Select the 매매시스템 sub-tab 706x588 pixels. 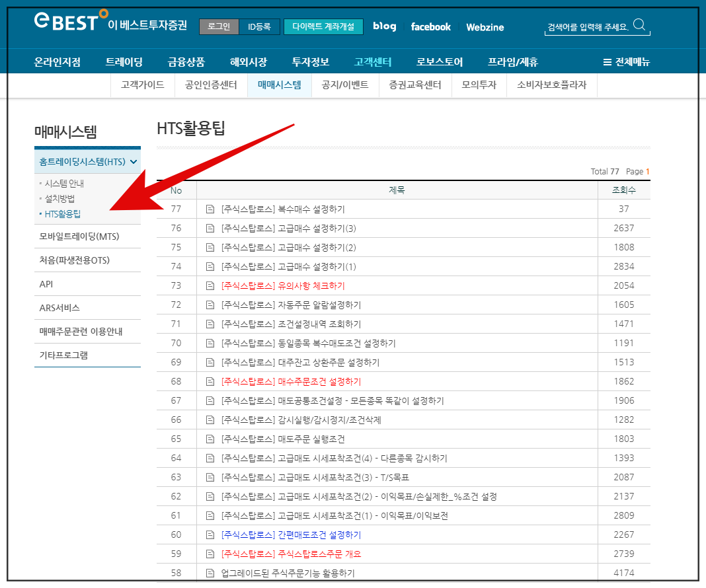[x=280, y=85]
